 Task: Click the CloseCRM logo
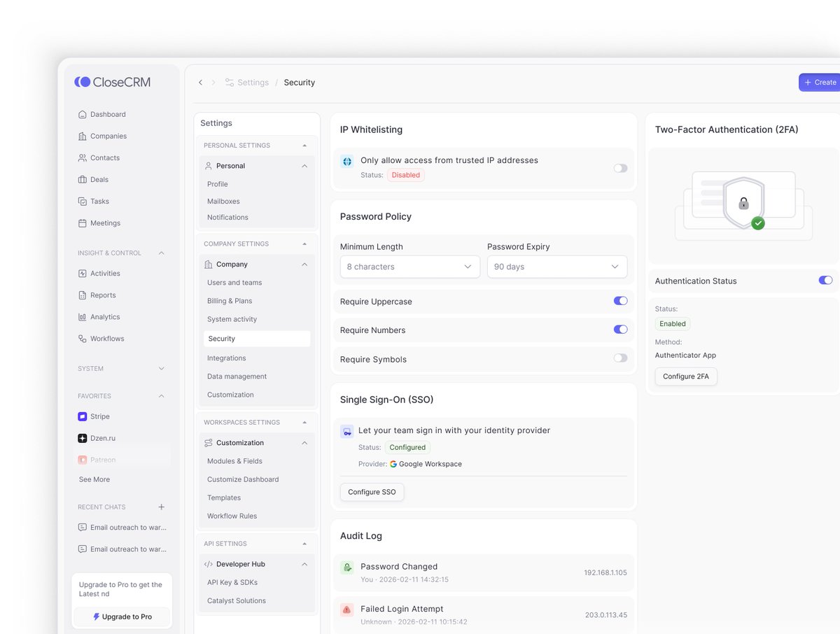point(112,82)
